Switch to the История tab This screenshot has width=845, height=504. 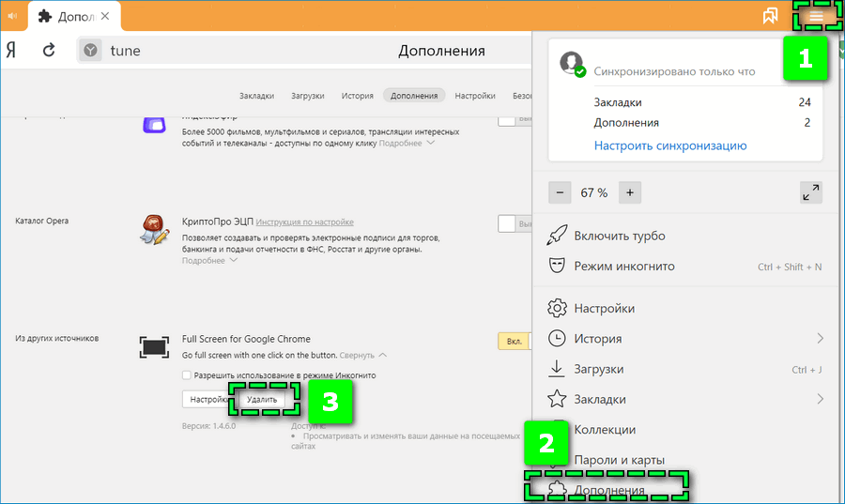[358, 96]
